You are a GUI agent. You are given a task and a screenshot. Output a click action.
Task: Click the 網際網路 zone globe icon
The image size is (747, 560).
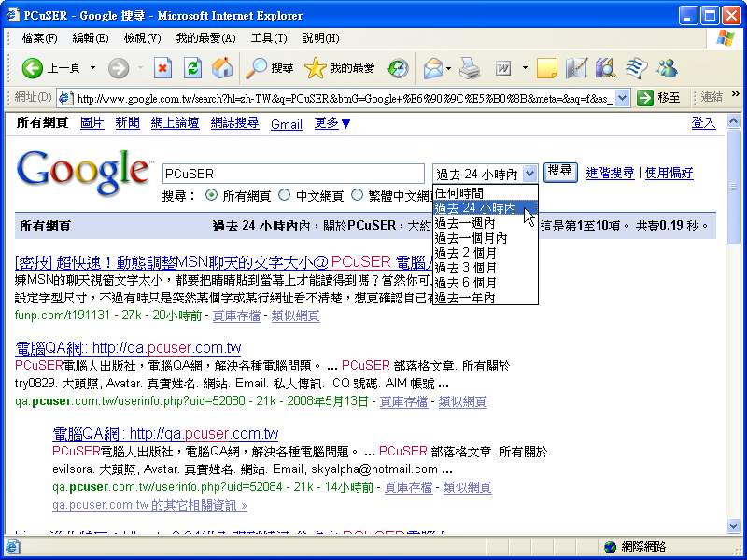[610, 547]
